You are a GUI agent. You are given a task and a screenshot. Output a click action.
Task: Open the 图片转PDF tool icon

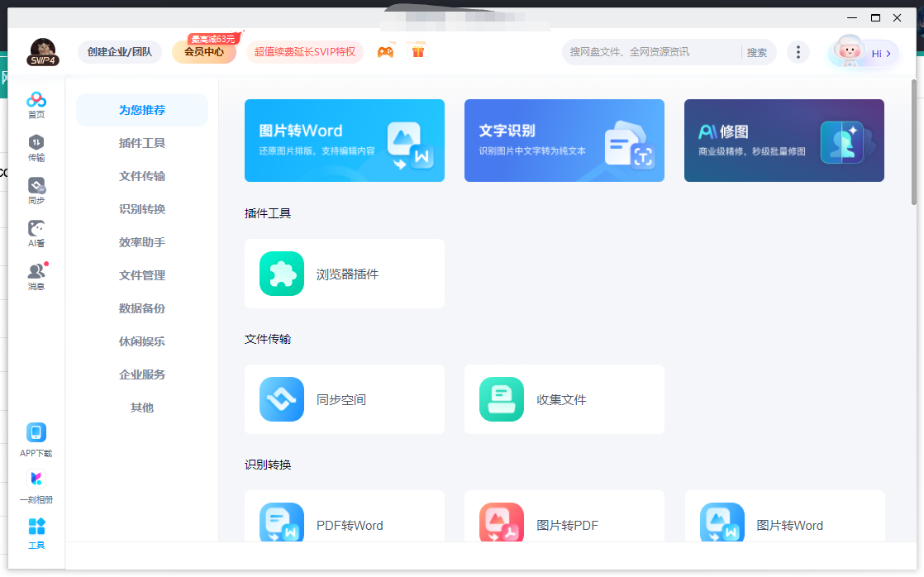pos(502,522)
